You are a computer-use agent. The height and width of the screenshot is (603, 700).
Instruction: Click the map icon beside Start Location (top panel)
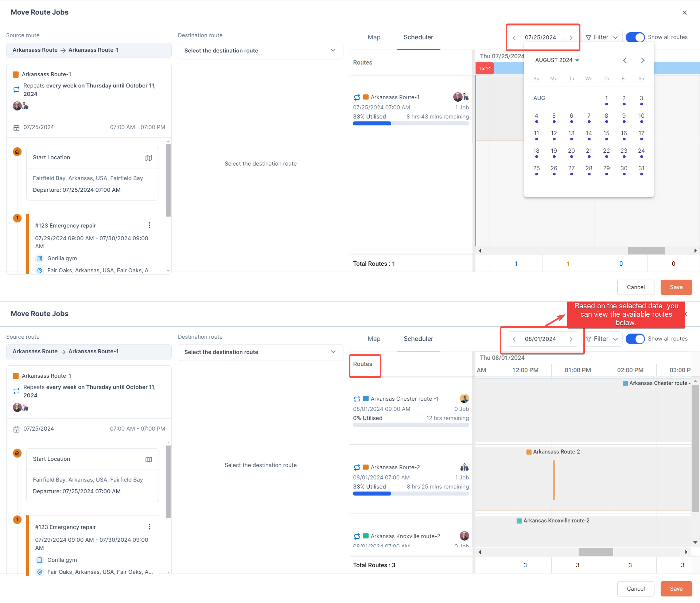pos(149,158)
